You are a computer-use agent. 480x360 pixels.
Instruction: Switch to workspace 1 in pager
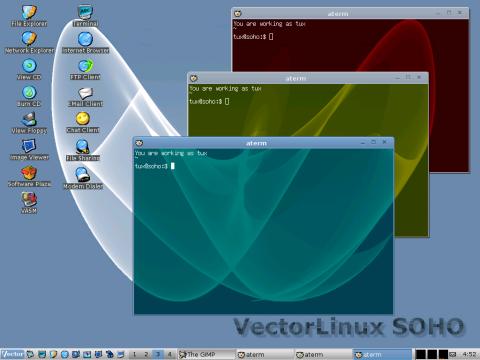(134, 354)
